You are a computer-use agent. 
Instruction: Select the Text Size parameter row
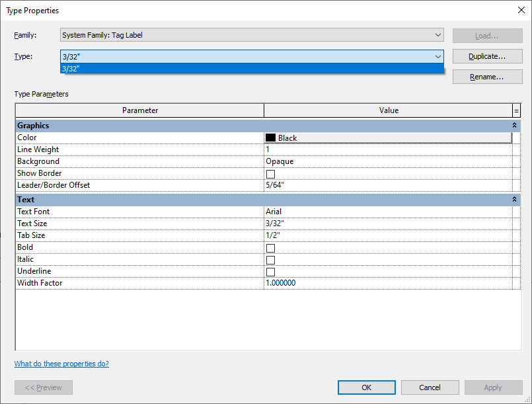point(132,223)
